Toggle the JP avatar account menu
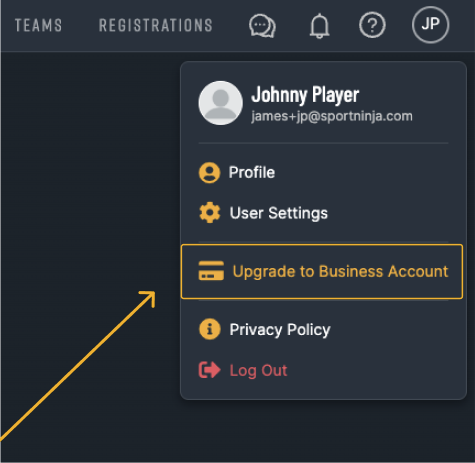 tap(430, 25)
